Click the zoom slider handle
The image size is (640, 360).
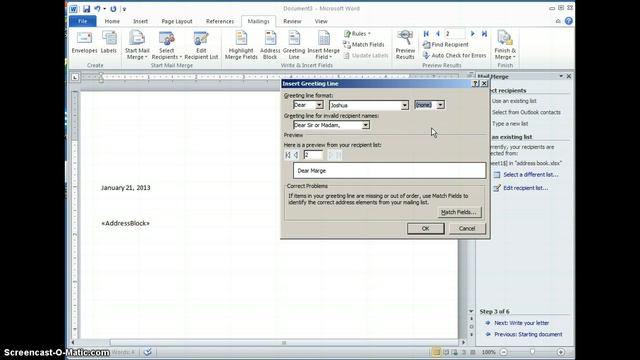click(532, 352)
